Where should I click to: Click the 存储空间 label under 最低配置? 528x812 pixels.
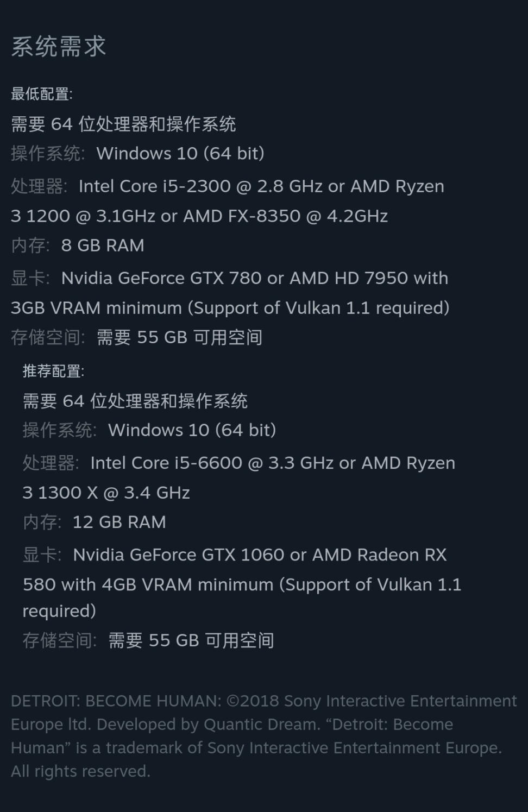pyautogui.click(x=47, y=337)
